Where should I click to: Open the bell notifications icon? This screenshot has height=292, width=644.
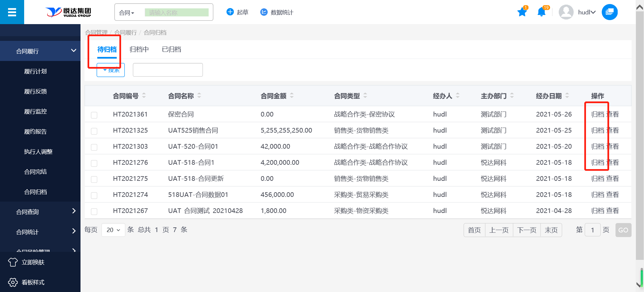[x=541, y=12]
